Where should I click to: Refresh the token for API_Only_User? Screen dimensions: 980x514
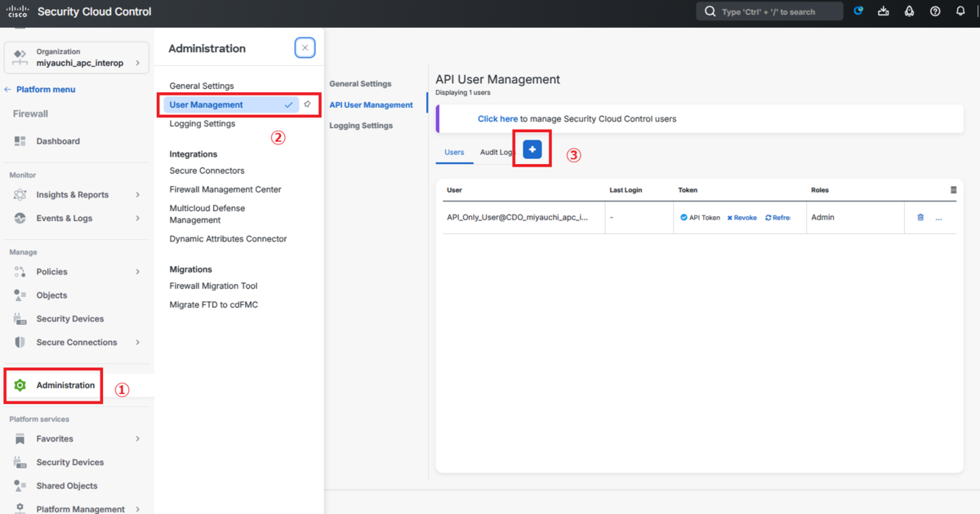tap(777, 218)
